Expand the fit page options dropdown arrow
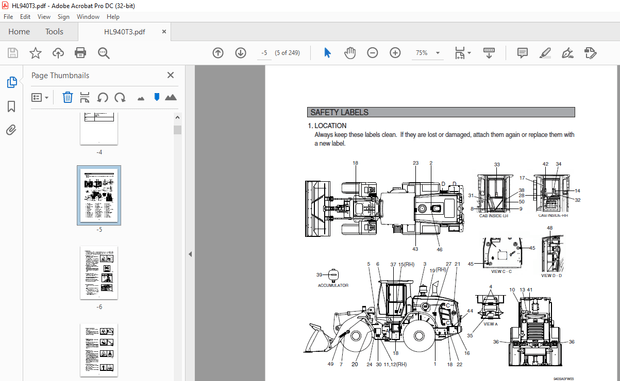The width and height of the screenshot is (620, 381). pos(469,53)
